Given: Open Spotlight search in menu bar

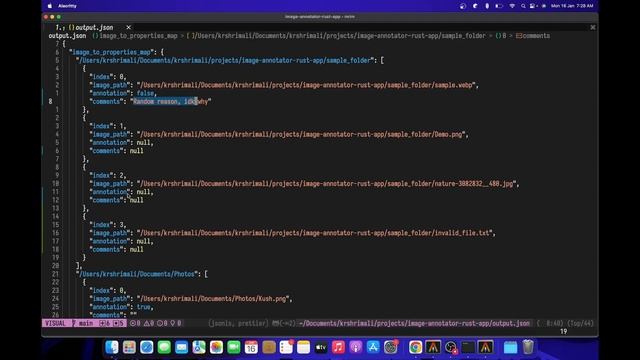Looking at the screenshot, I should click(523, 6).
